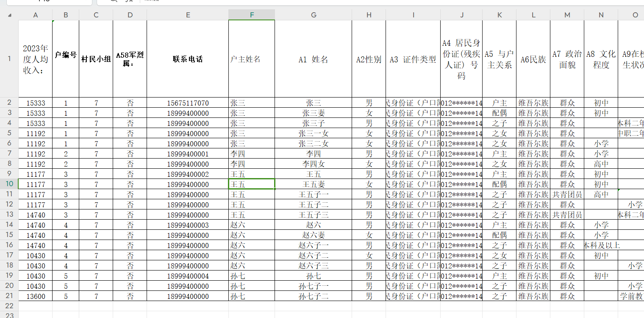Select column L header
The image size is (644, 318).
pyautogui.click(x=533, y=15)
